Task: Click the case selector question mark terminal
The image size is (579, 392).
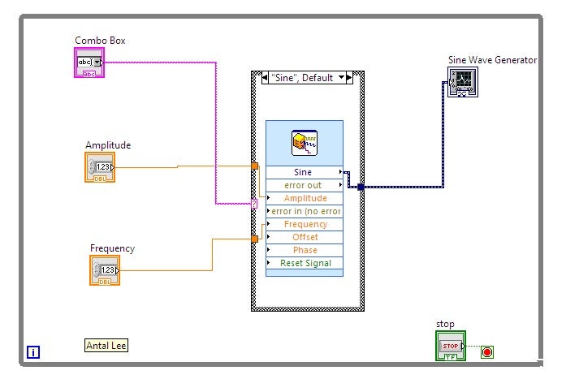Action: [x=254, y=204]
